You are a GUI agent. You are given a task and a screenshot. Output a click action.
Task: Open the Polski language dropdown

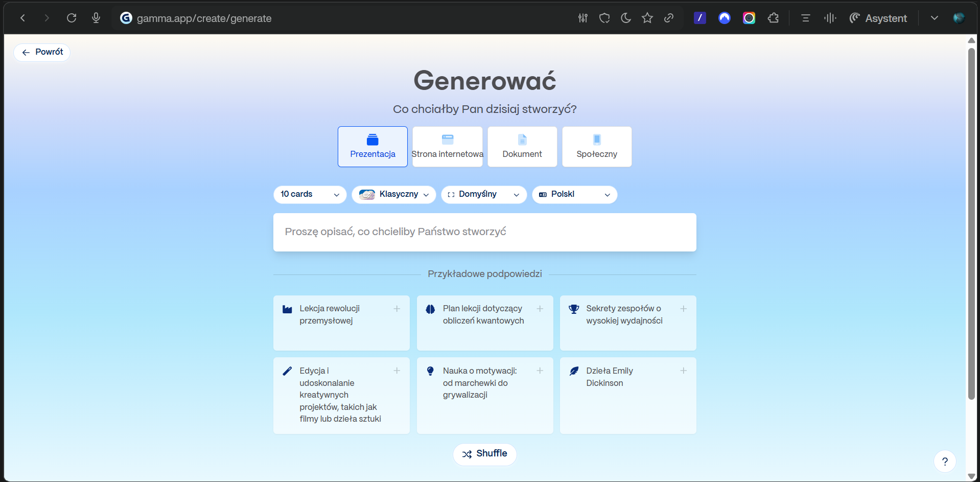pyautogui.click(x=575, y=194)
